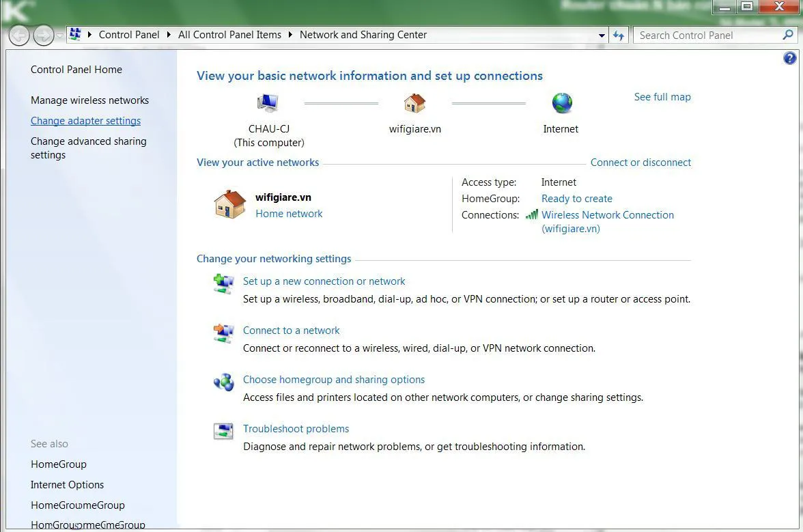
Task: Open the address bar history dropdown arrow
Action: (x=602, y=36)
